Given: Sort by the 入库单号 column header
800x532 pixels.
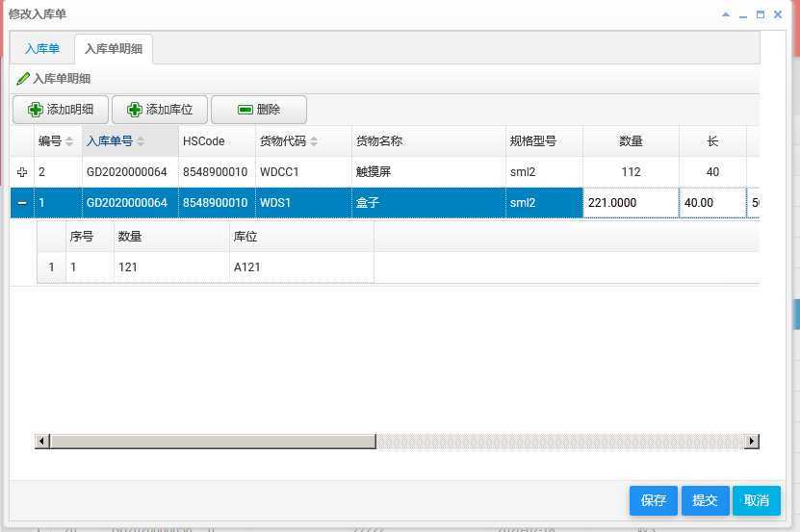Looking at the screenshot, I should click(130, 141).
